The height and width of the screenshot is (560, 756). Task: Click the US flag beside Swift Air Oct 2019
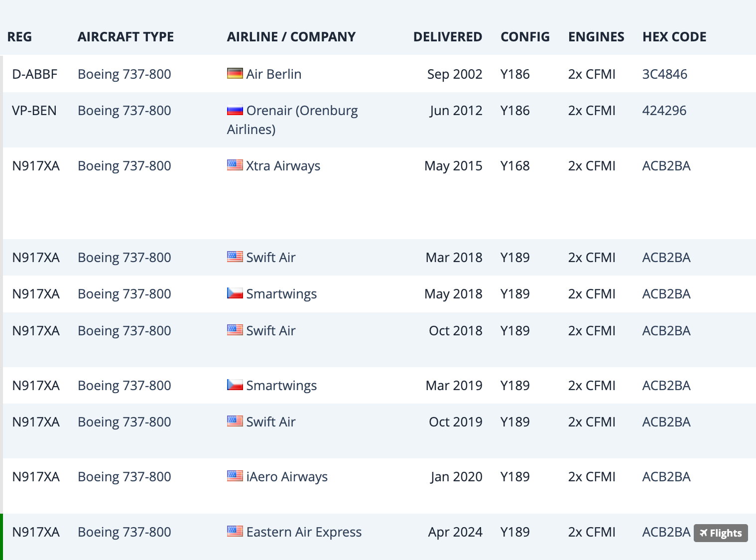pyautogui.click(x=235, y=421)
